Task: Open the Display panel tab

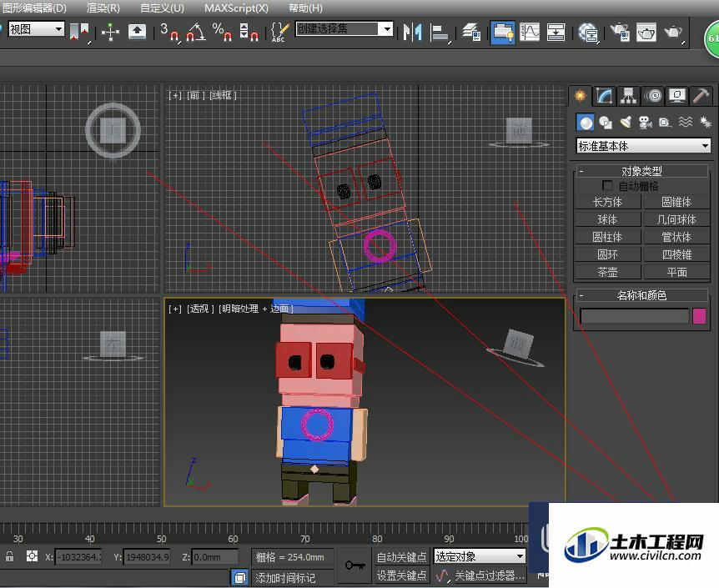Action: (677, 95)
